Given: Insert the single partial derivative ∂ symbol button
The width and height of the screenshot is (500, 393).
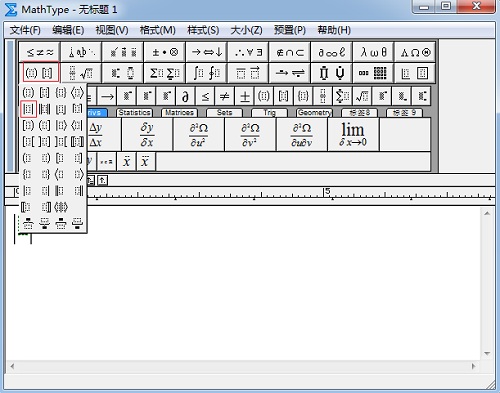Looking at the screenshot, I should 185,97.
